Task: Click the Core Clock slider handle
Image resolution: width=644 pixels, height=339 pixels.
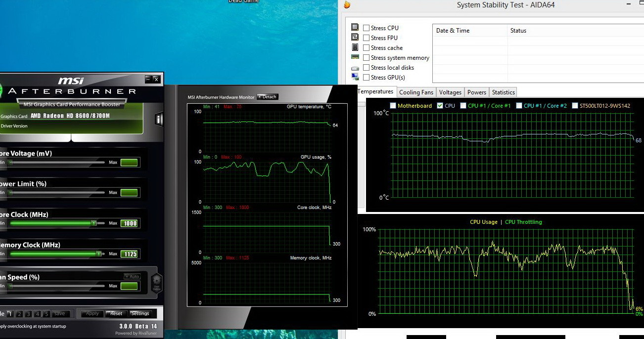Action: [x=93, y=223]
